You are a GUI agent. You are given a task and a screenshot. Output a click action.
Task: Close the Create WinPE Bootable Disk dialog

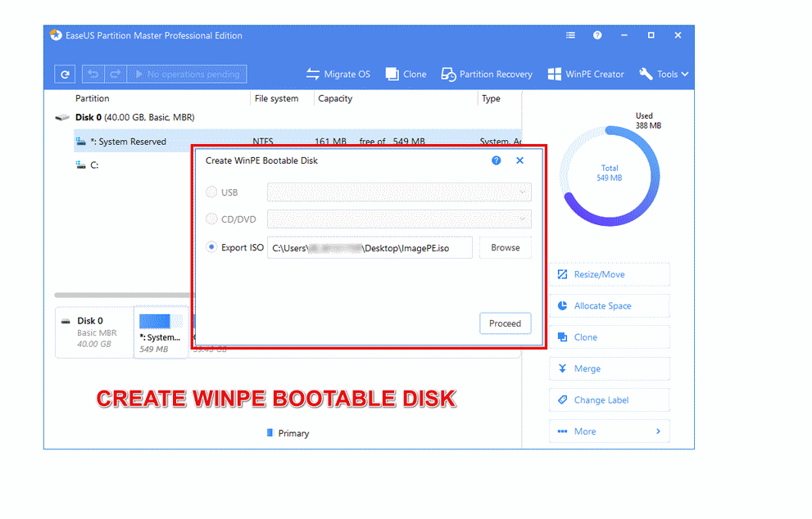520,160
